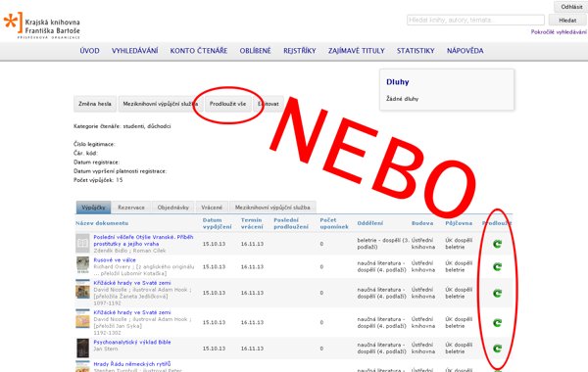Click the Meziknihovní výpůjční služba button above reader details
Screen dimensions: 588x372
pos(161,104)
